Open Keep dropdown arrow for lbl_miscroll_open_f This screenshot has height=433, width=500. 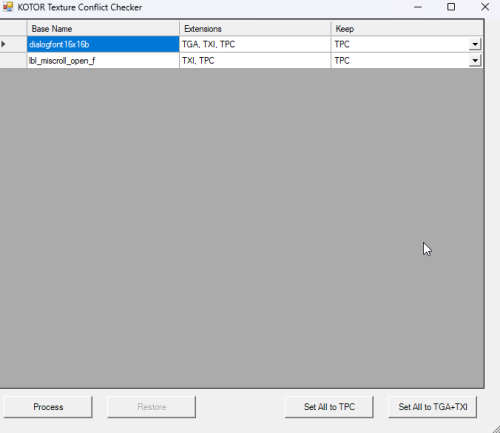[475, 60]
